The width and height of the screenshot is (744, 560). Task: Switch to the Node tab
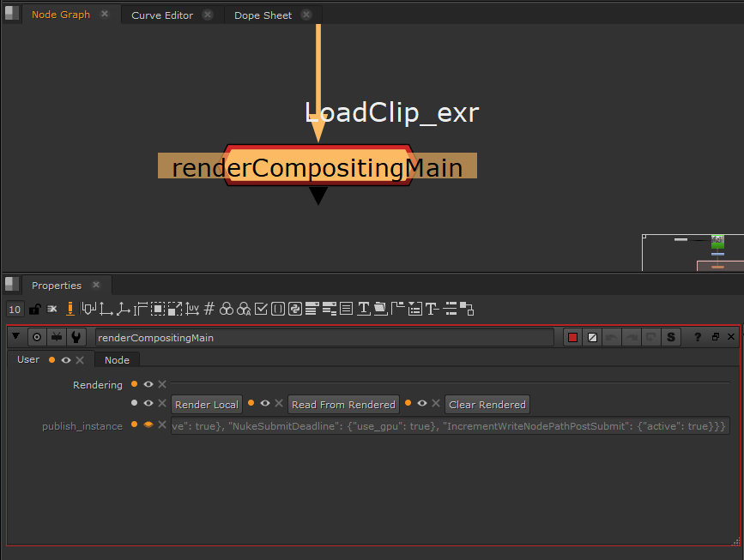117,360
